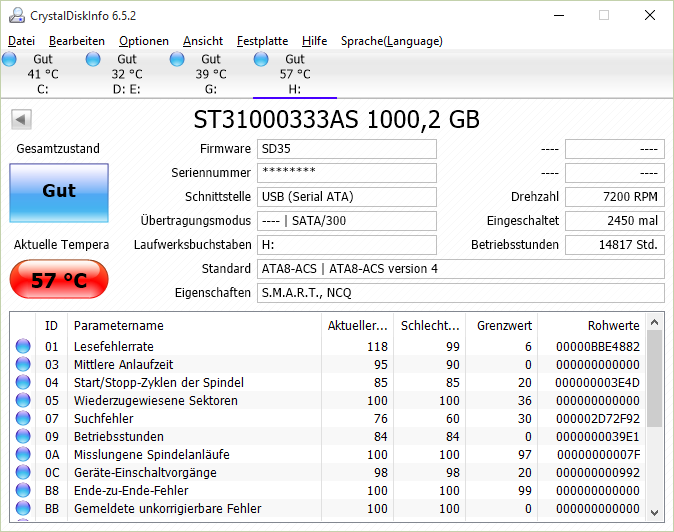Click status orb of Suchfehler row
Screen dimensions: 674x532
tap(23, 418)
